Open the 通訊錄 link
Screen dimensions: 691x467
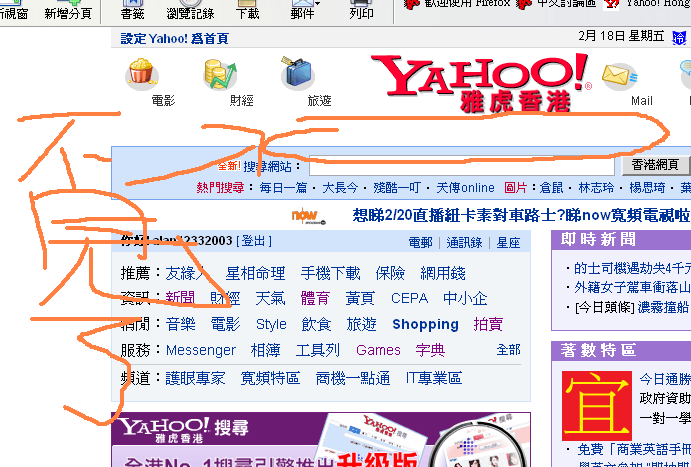[464, 243]
